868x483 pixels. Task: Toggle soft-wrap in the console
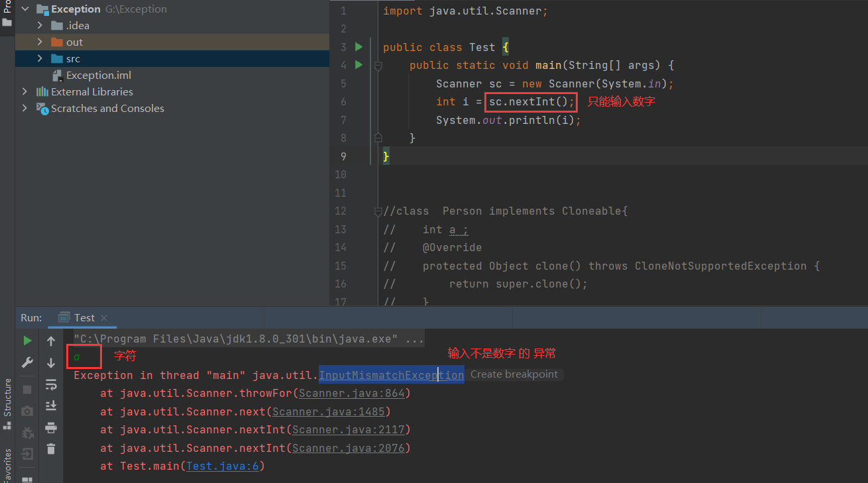51,384
